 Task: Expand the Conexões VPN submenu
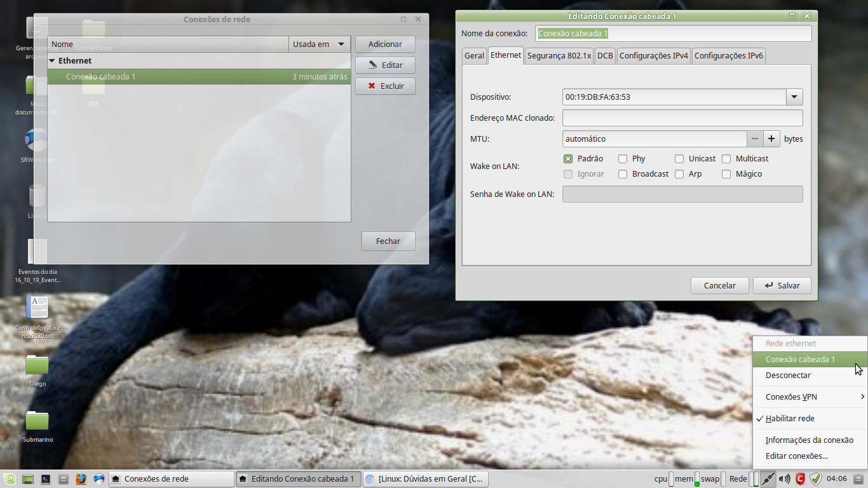(x=810, y=397)
